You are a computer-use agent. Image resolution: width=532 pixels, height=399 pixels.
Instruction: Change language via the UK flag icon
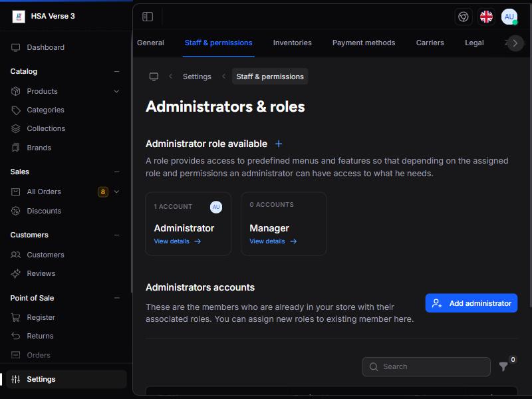486,17
